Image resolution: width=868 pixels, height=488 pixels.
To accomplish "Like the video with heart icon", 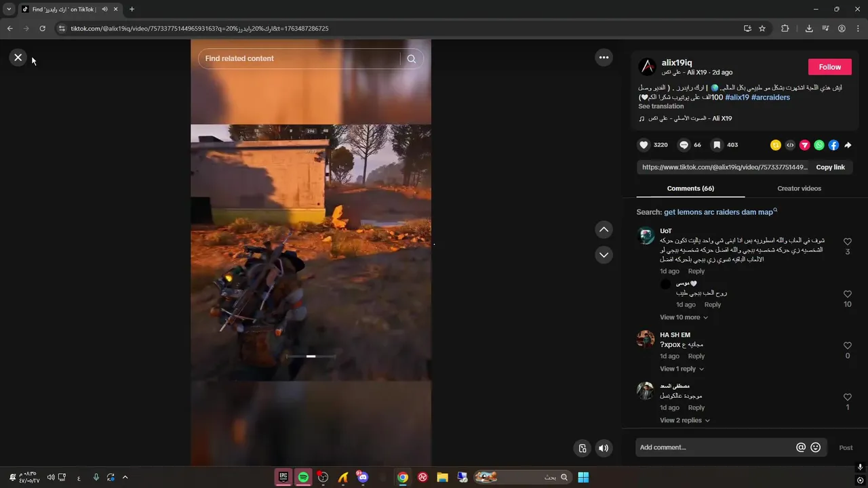I will click(644, 145).
